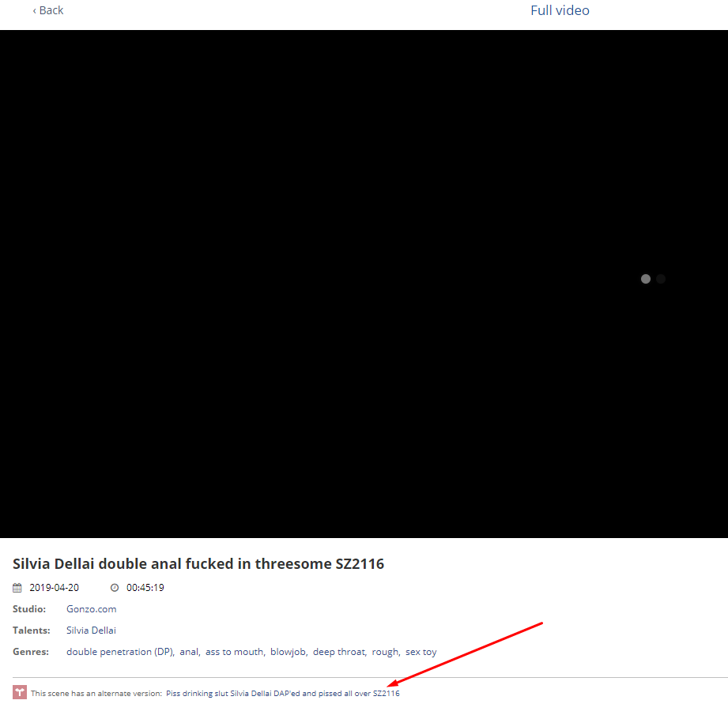728x719 pixels.
Task: Click the scene title heading with SZ2116
Action: [198, 564]
